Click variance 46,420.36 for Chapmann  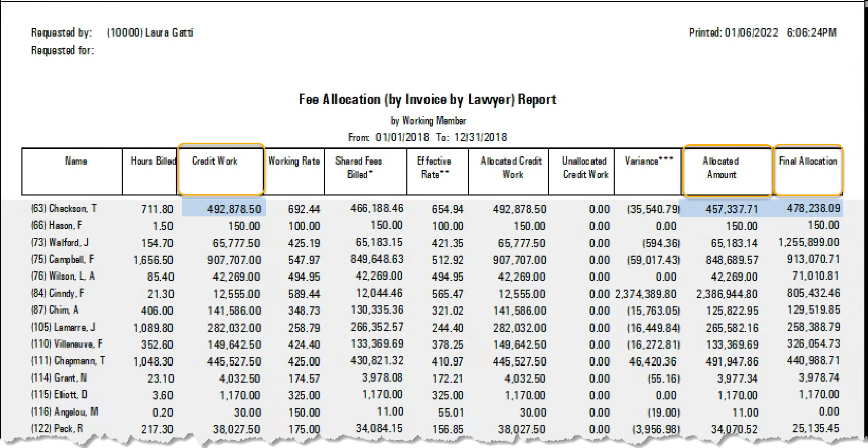click(653, 361)
